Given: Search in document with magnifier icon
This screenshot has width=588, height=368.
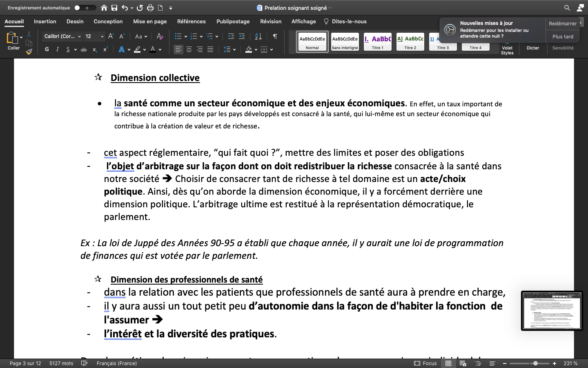Looking at the screenshot, I should tap(567, 8).
